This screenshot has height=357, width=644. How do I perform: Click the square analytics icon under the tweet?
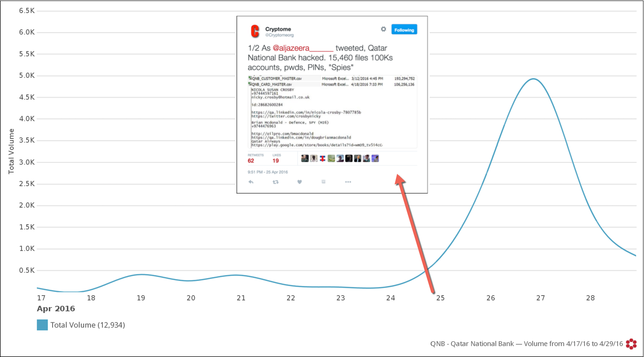323,182
